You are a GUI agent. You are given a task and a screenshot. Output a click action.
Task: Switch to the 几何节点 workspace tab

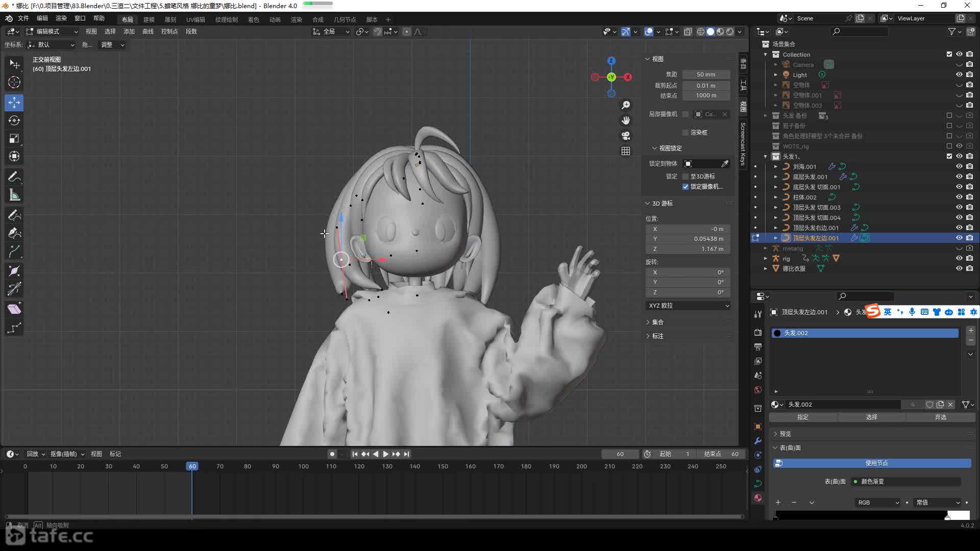coord(345,19)
